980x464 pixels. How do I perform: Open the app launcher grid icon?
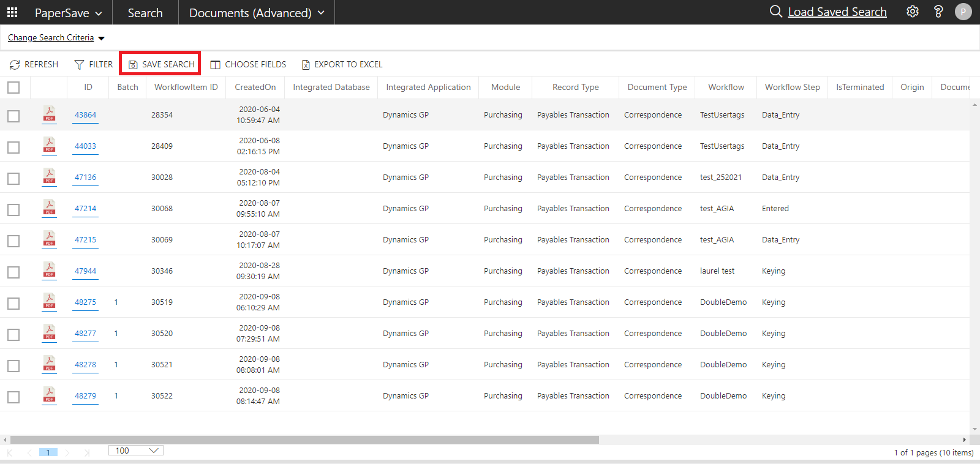point(12,12)
